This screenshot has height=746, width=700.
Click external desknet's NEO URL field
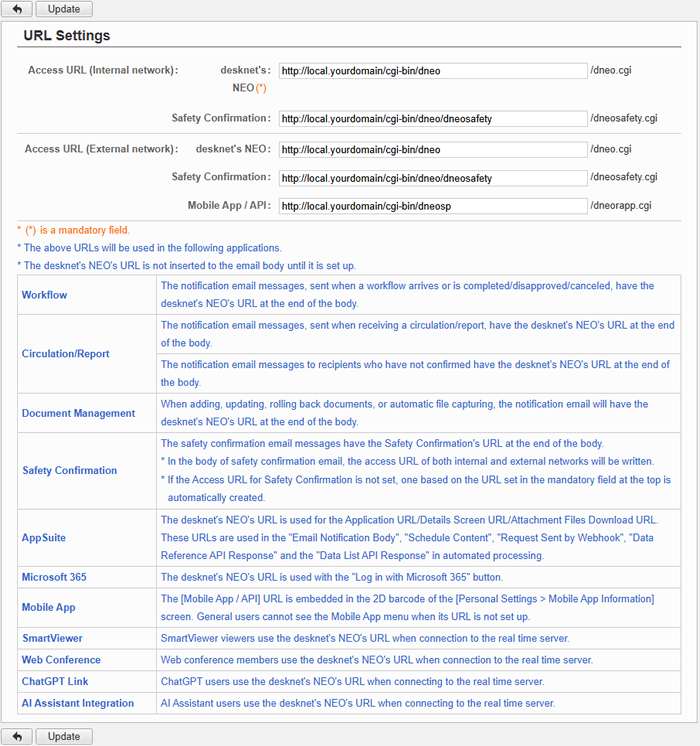(432, 149)
